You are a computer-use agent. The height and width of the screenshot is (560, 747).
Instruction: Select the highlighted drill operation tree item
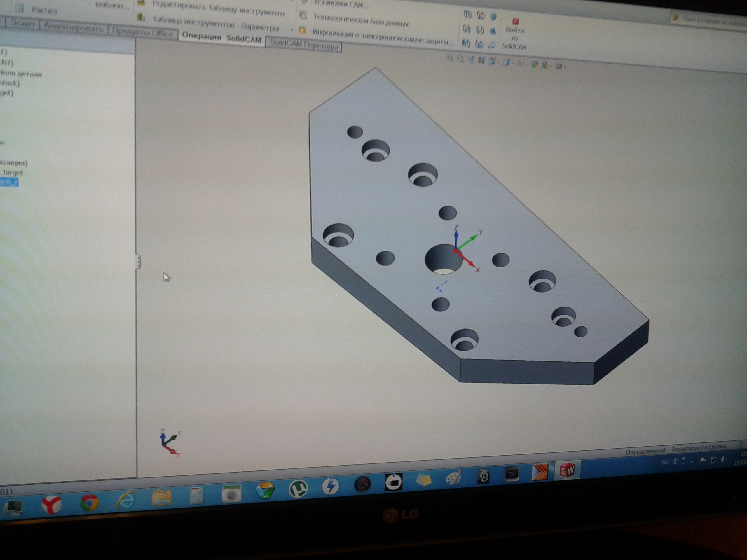9,183
